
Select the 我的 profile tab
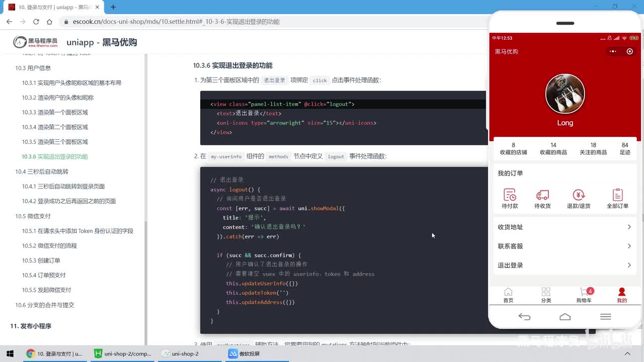tap(622, 295)
